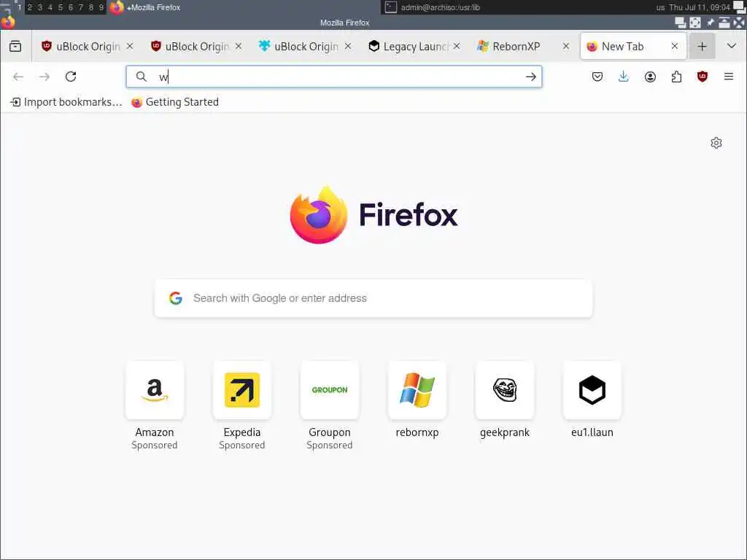
Task: Open the uBlock Origin toolbar icon
Action: [703, 77]
